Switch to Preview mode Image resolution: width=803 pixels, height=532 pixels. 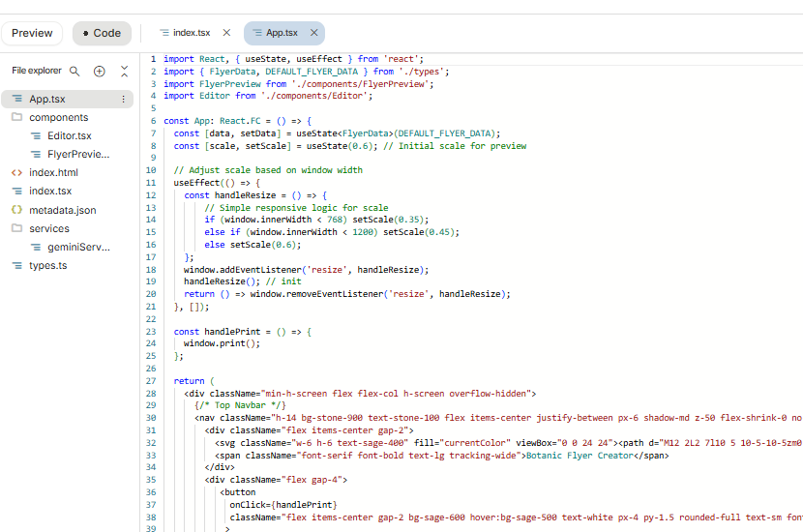[x=32, y=33]
